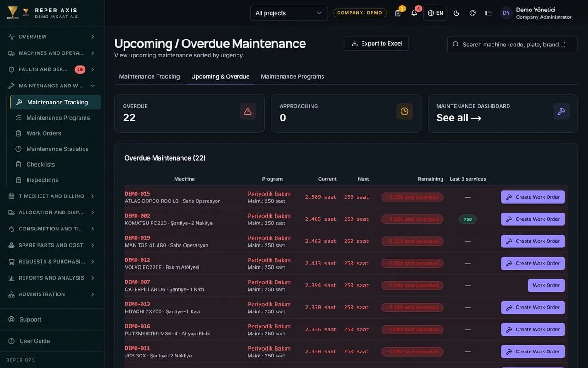588x368 pixels.
Task: Click the Maintenance Programs list icon
Action: click(18, 118)
